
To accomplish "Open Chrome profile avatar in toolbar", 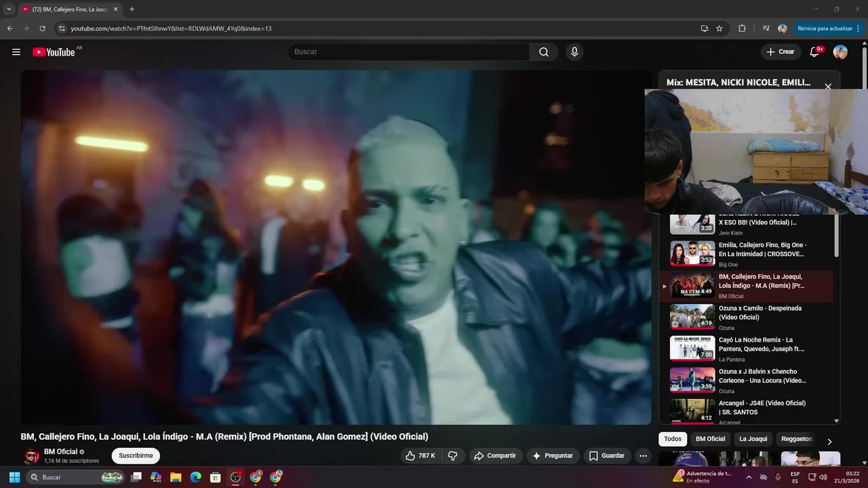I will pyautogui.click(x=783, y=28).
